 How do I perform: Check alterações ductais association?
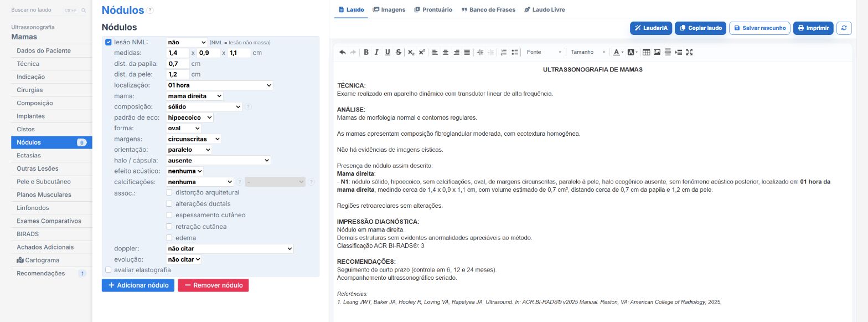pyautogui.click(x=169, y=204)
